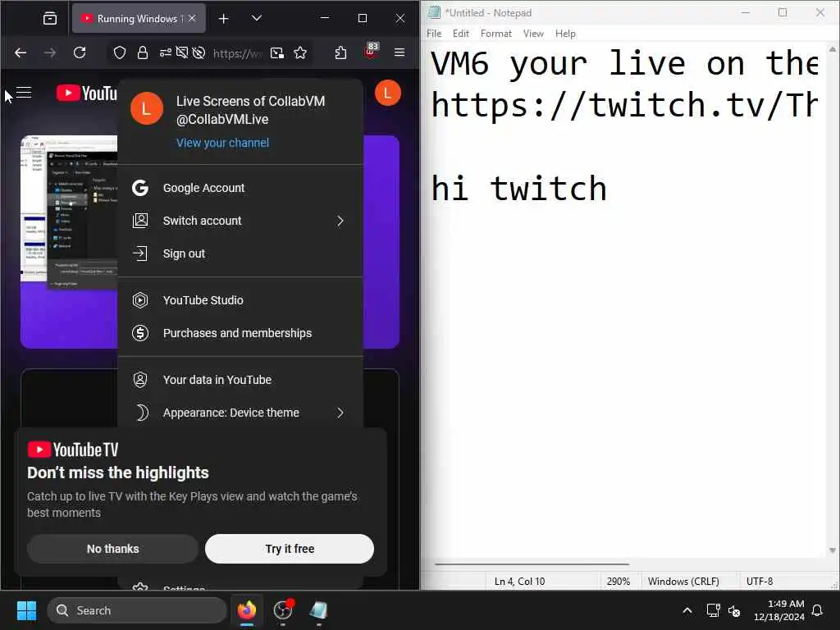This screenshot has width=840, height=630.
Task: Open YouTube Studio menu entry
Action: tap(240, 300)
